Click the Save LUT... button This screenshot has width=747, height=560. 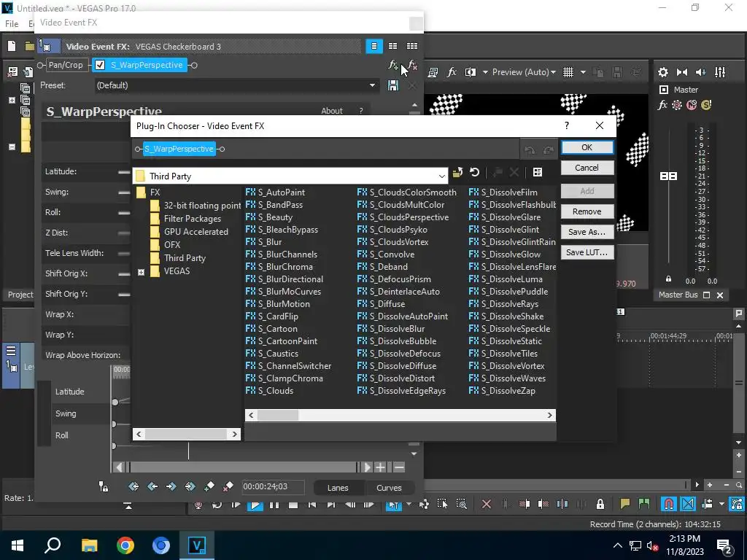click(587, 252)
